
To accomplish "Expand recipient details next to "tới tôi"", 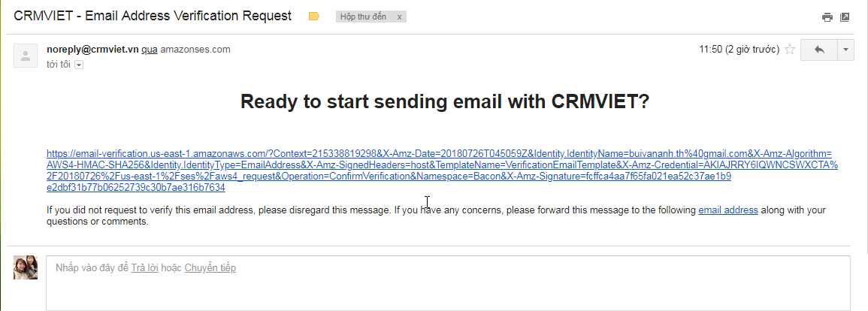I will (78, 65).
